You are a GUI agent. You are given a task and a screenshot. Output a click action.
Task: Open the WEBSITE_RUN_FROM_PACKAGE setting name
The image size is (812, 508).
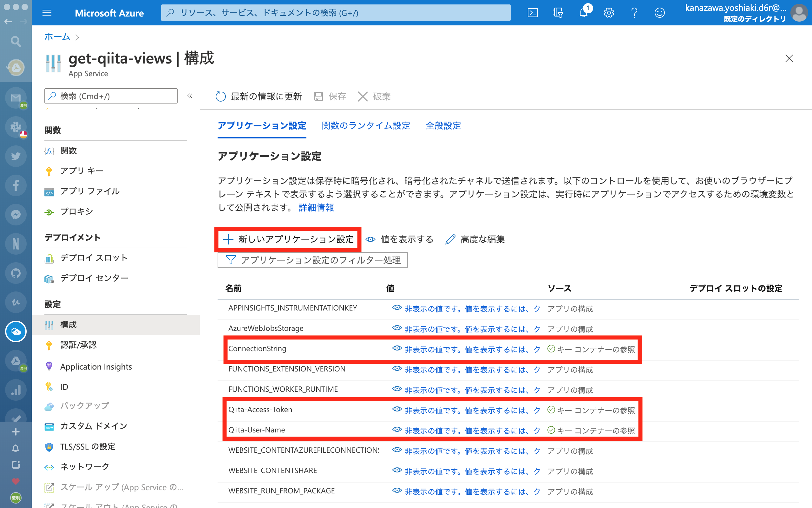pos(282,491)
